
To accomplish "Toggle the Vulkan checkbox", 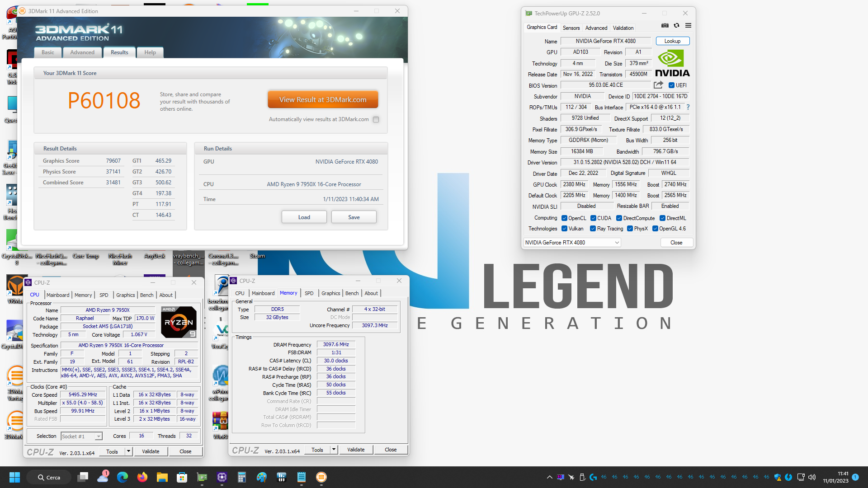I will click(564, 229).
